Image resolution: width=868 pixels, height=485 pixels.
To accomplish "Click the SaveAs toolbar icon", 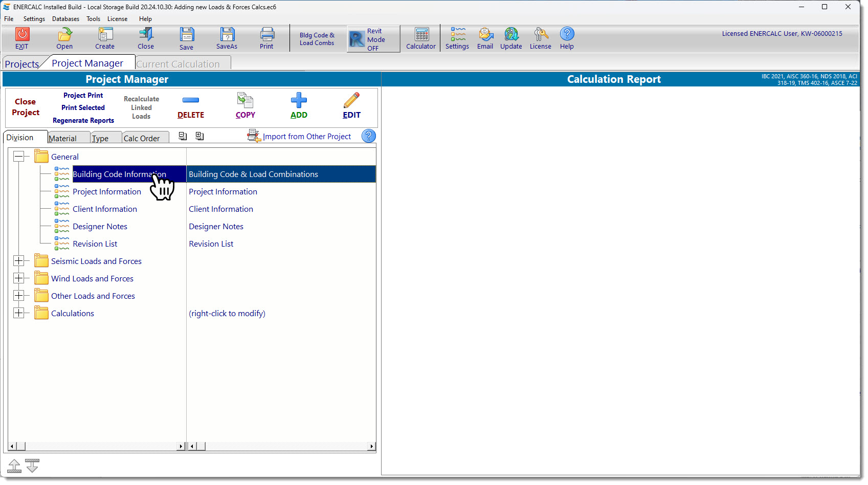I will (227, 38).
